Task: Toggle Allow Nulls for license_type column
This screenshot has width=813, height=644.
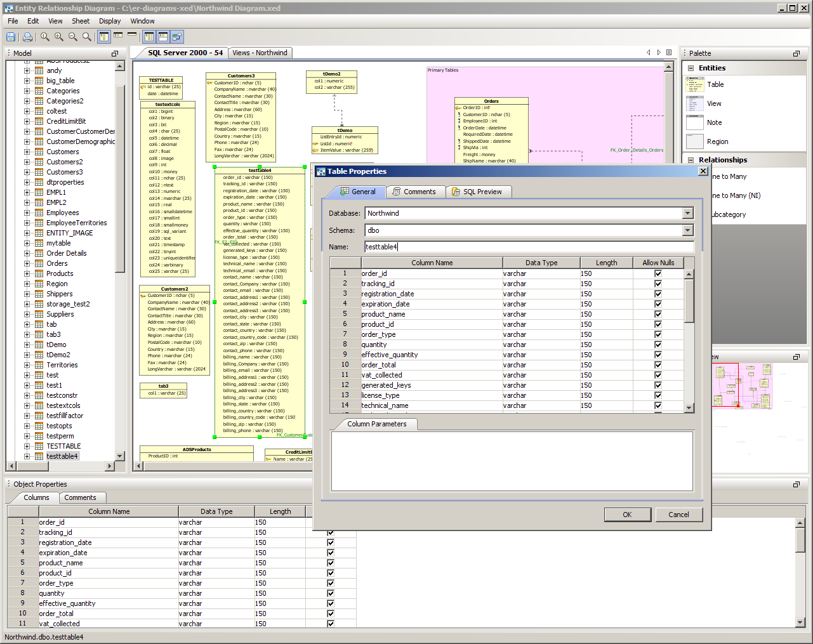Action: (x=658, y=395)
